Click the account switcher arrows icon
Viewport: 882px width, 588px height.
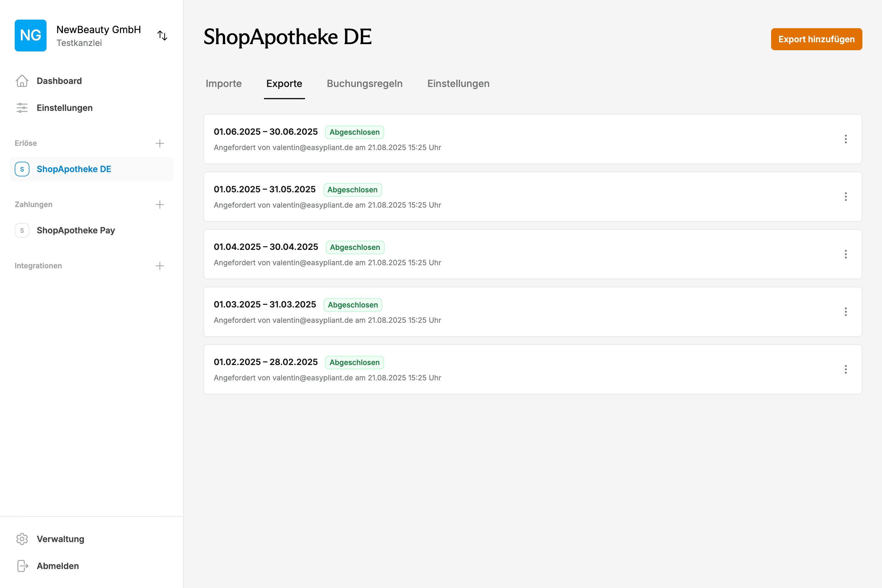[162, 35]
